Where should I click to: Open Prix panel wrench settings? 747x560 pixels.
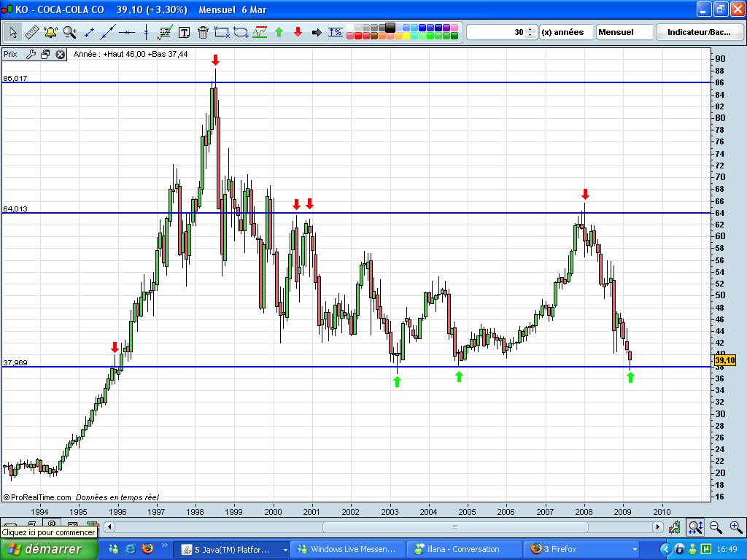(31, 54)
